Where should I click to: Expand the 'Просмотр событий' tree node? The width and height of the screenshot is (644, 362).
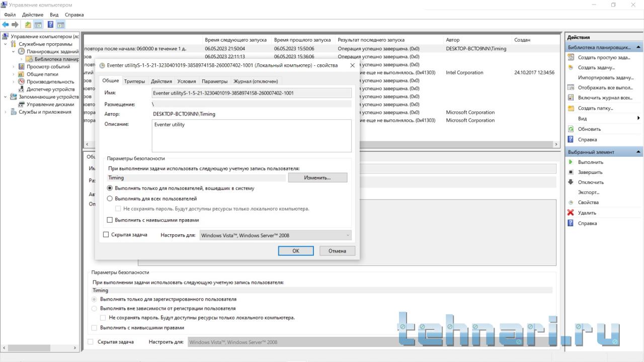(x=14, y=66)
